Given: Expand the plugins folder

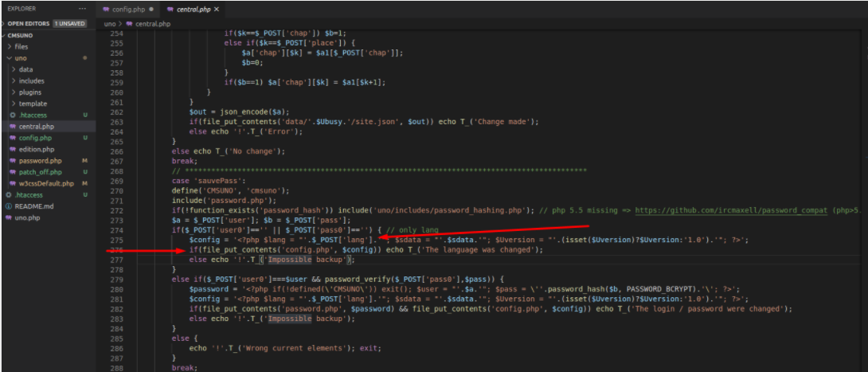Looking at the screenshot, I should click(x=14, y=92).
